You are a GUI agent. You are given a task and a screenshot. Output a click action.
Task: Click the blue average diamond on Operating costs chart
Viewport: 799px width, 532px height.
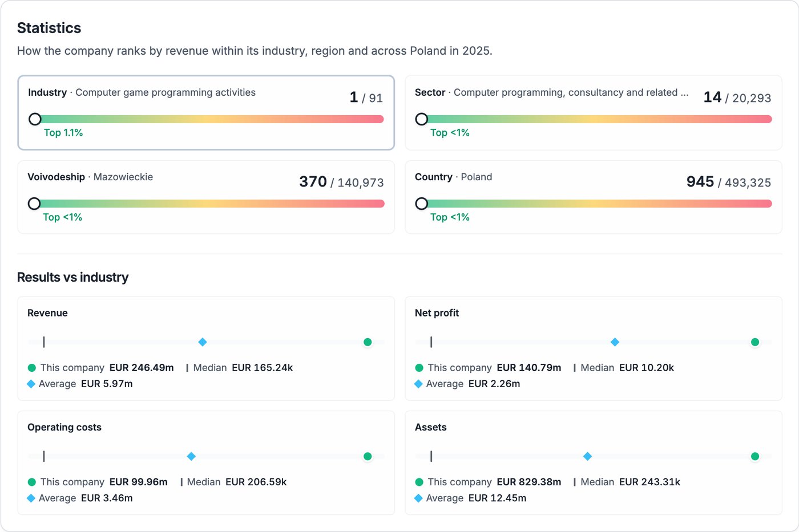(191, 456)
